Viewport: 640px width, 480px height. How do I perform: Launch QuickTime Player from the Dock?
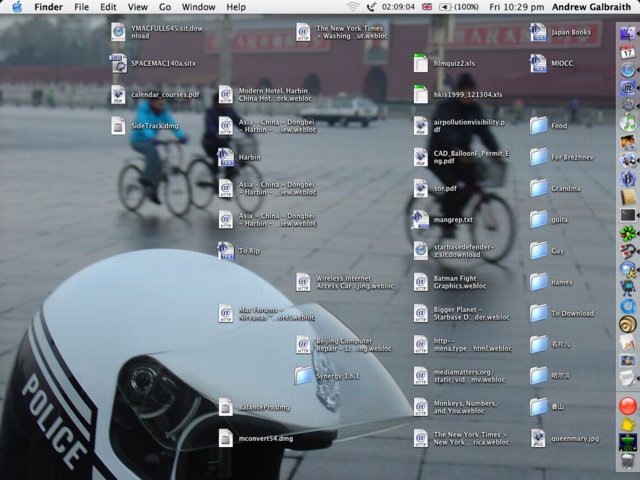(628, 306)
